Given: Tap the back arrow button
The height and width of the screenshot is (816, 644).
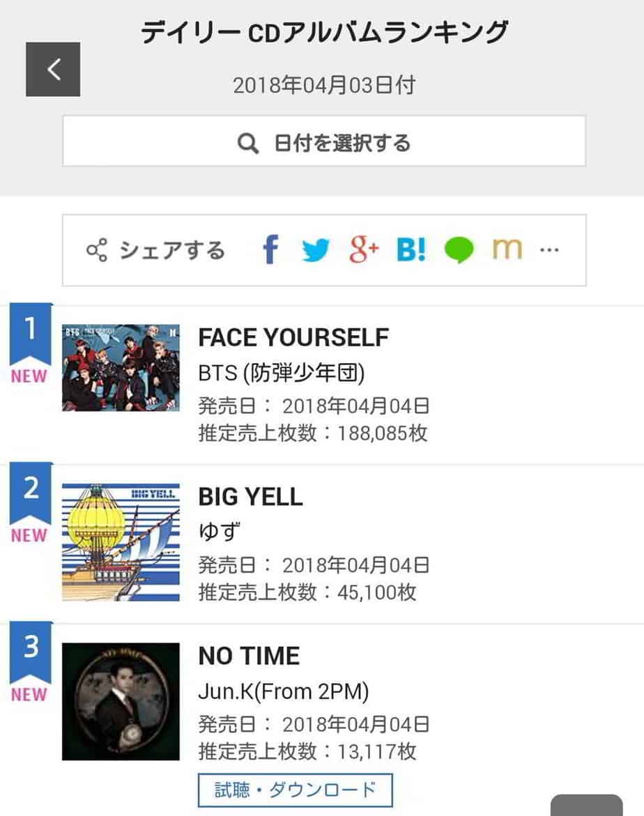Looking at the screenshot, I should click(x=53, y=69).
